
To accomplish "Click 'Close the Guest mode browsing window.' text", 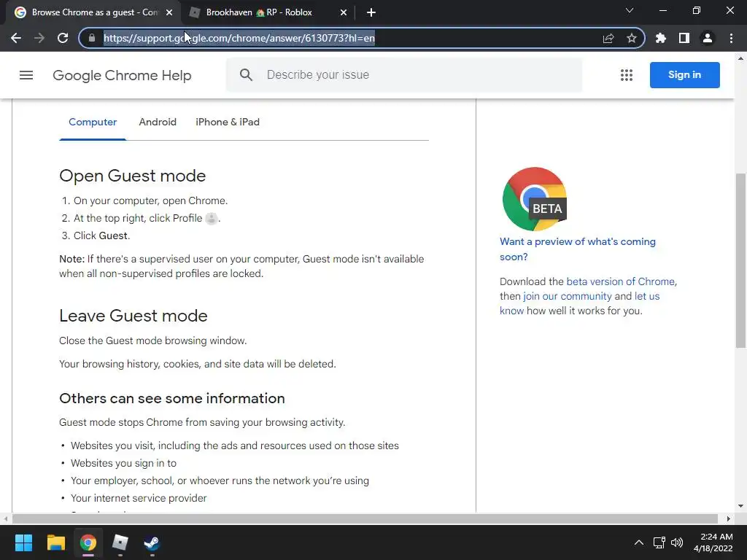I will pyautogui.click(x=153, y=341).
